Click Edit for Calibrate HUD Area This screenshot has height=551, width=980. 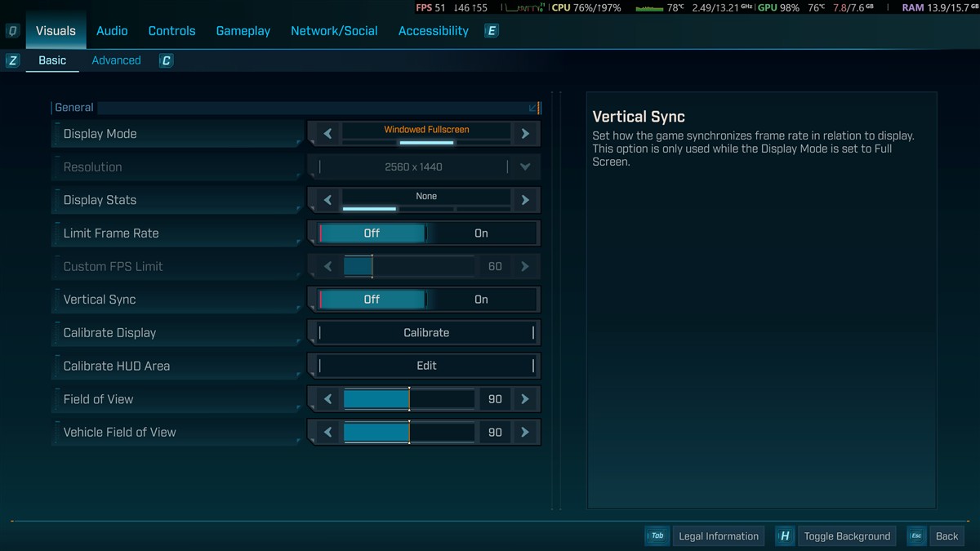coord(426,366)
